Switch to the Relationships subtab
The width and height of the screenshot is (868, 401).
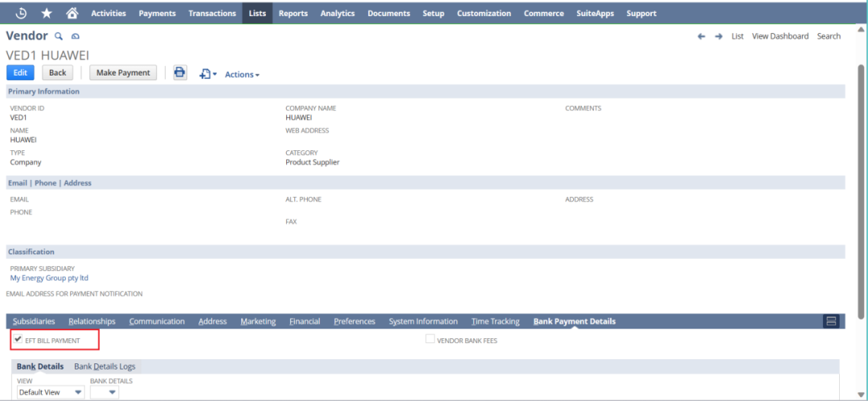pos(92,321)
